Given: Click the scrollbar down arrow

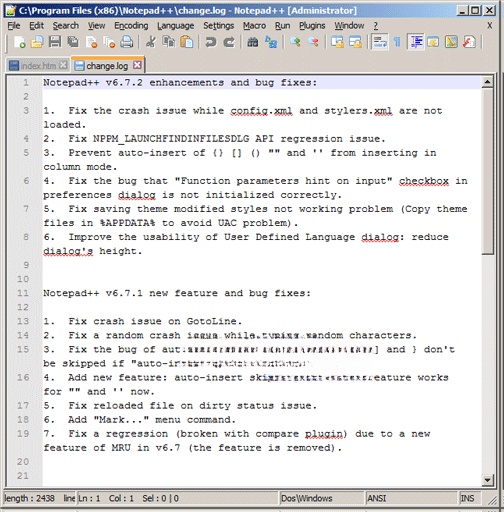Looking at the screenshot, I should [x=487, y=480].
